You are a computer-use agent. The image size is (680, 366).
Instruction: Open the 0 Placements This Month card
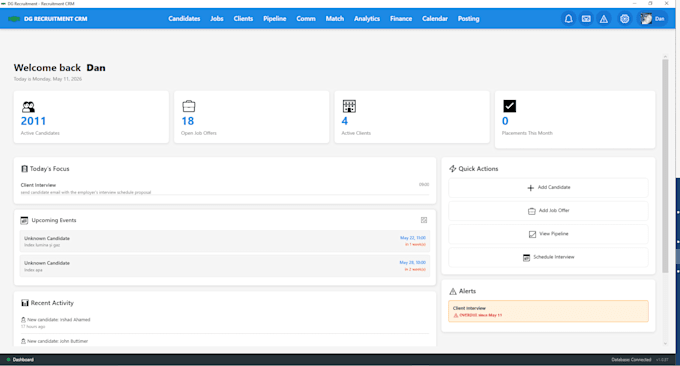575,120
